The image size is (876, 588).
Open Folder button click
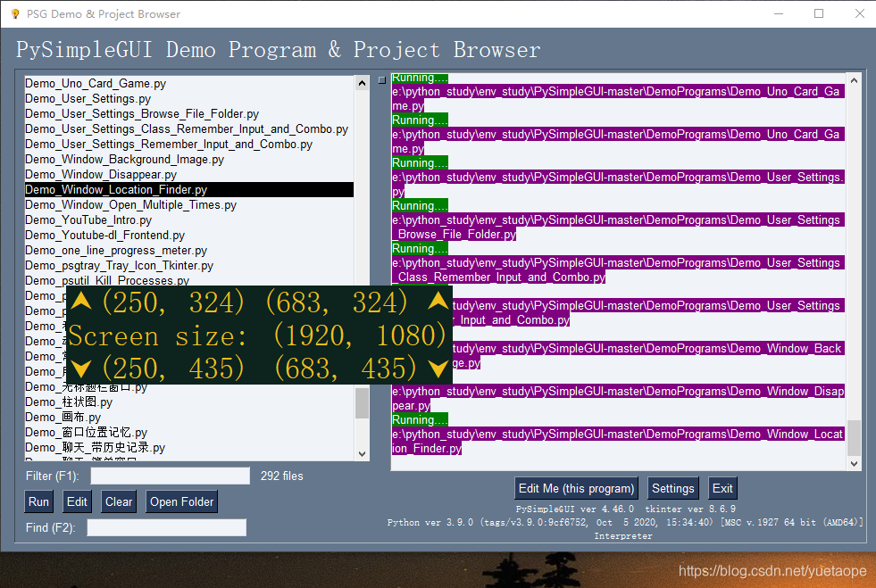coord(181,501)
